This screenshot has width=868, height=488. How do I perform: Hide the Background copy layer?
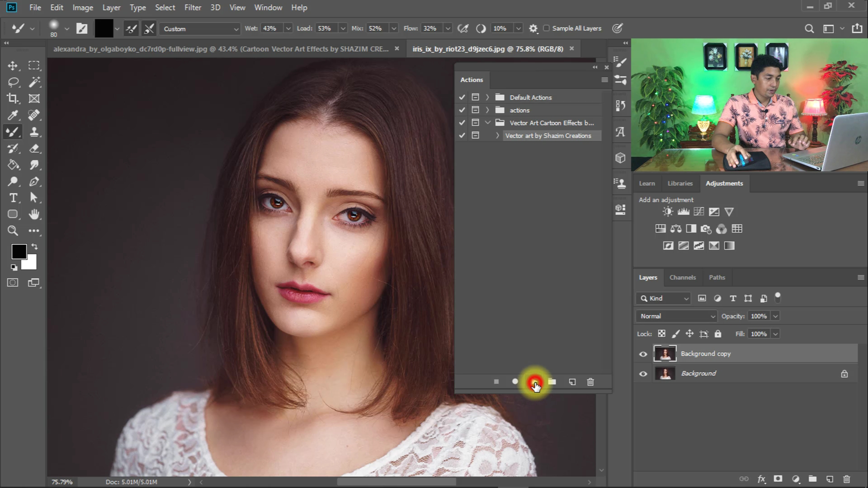[643, 354]
